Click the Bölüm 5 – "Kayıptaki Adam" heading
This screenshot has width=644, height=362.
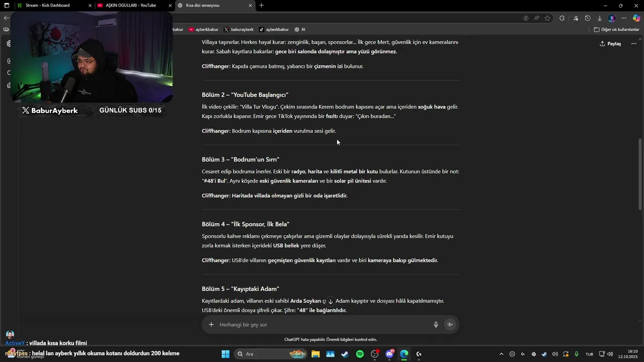240,289
